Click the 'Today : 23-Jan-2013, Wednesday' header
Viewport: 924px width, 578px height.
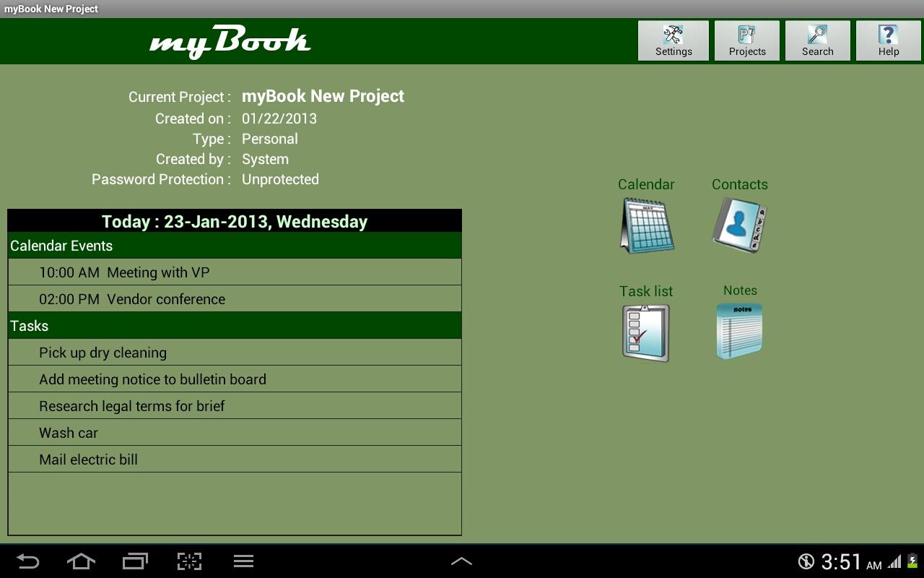click(x=235, y=221)
